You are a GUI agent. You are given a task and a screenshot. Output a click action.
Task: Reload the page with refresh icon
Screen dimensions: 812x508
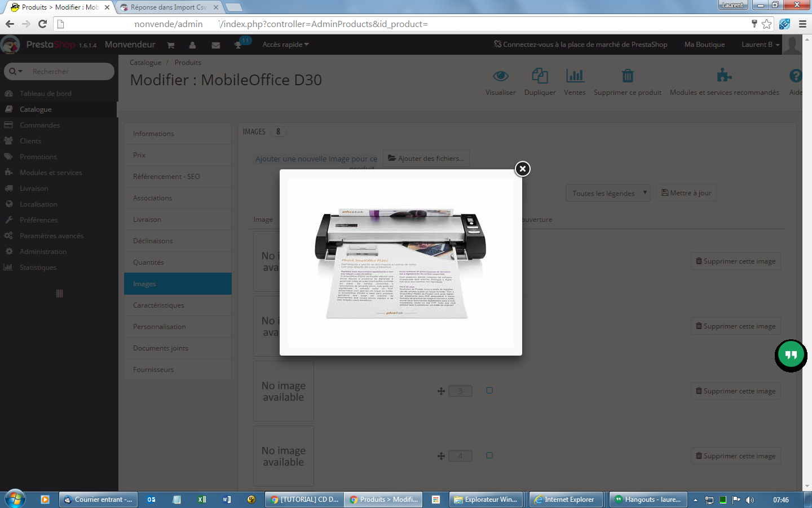[x=42, y=24]
